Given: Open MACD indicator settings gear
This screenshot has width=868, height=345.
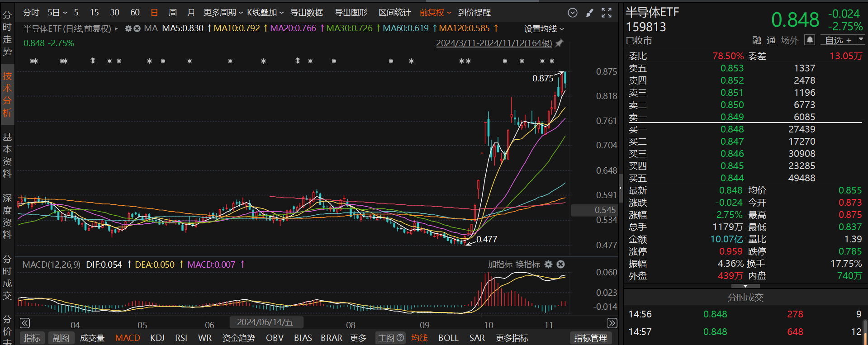Looking at the screenshot, I should pyautogui.click(x=548, y=265).
